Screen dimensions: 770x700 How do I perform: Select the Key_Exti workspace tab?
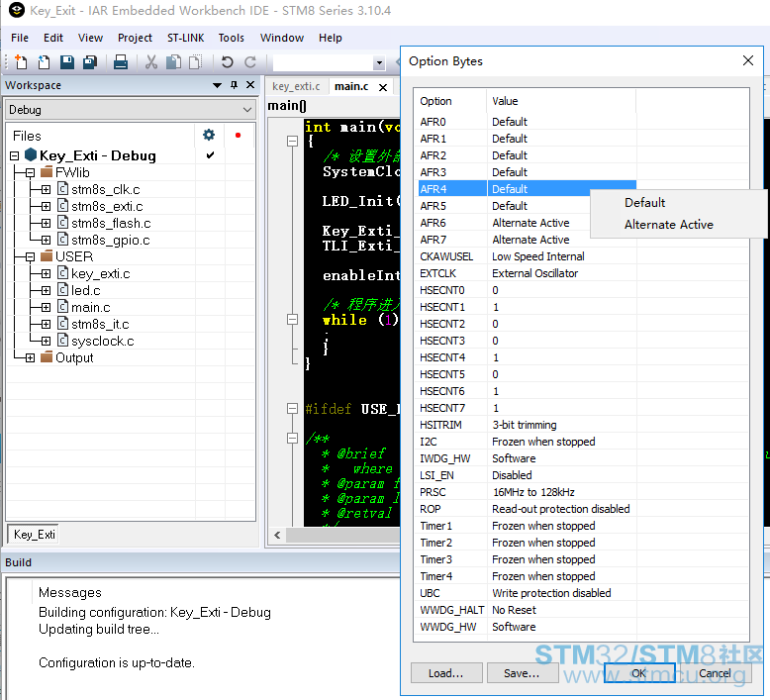click(x=34, y=534)
